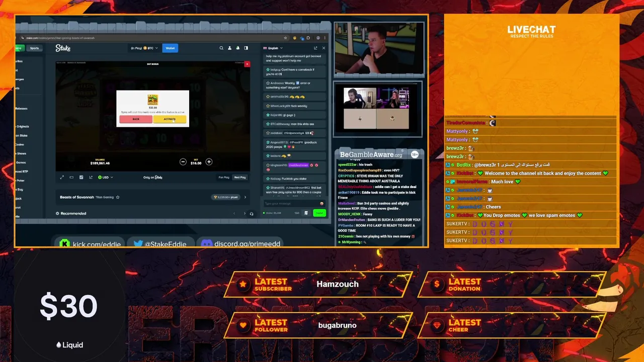This screenshot has height=362, width=644.
Task: Click the 9,229.60x pluet win badge
Action: (225, 197)
